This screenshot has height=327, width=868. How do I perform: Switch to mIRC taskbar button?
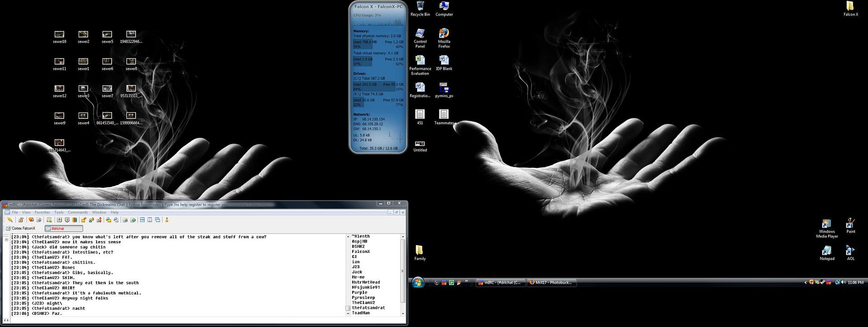click(500, 283)
